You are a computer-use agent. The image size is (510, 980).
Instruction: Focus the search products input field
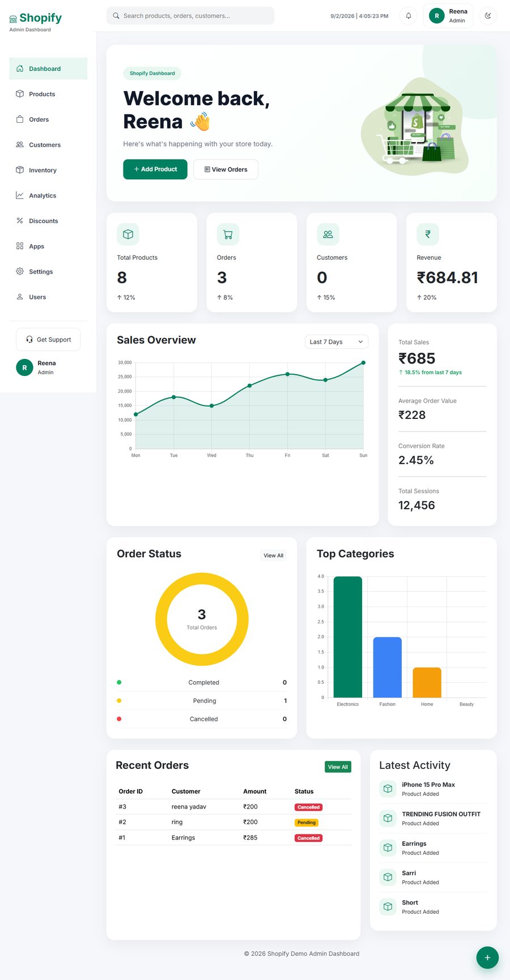[x=190, y=16]
